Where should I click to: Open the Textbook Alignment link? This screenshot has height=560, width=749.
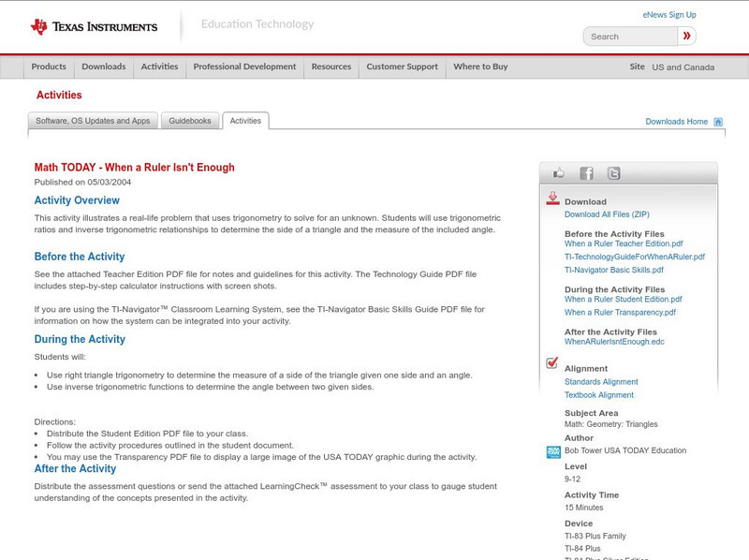(x=599, y=395)
